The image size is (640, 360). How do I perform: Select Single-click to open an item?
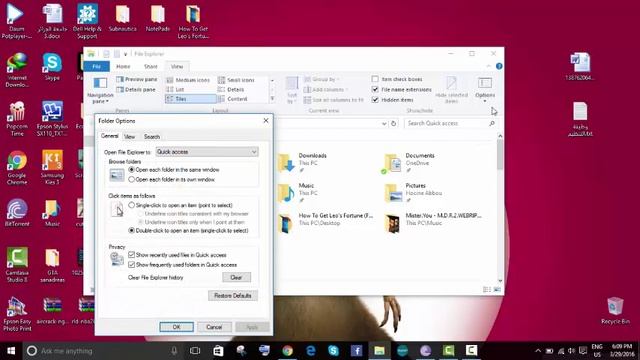point(131,205)
